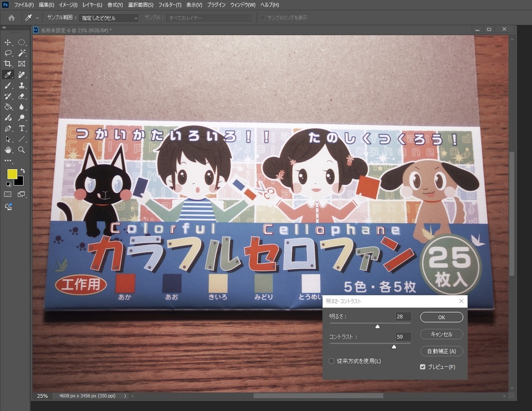This screenshot has width=532, height=411.
Task: Click the 明るさ value field
Action: [403, 316]
